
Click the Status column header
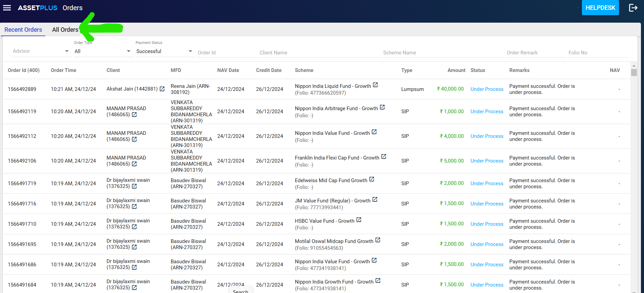[478, 70]
